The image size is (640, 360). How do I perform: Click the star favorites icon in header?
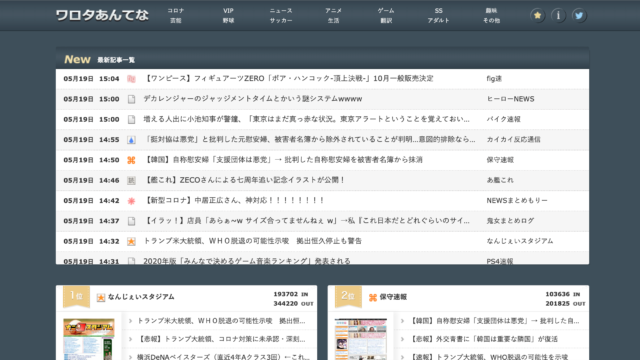coord(538,16)
